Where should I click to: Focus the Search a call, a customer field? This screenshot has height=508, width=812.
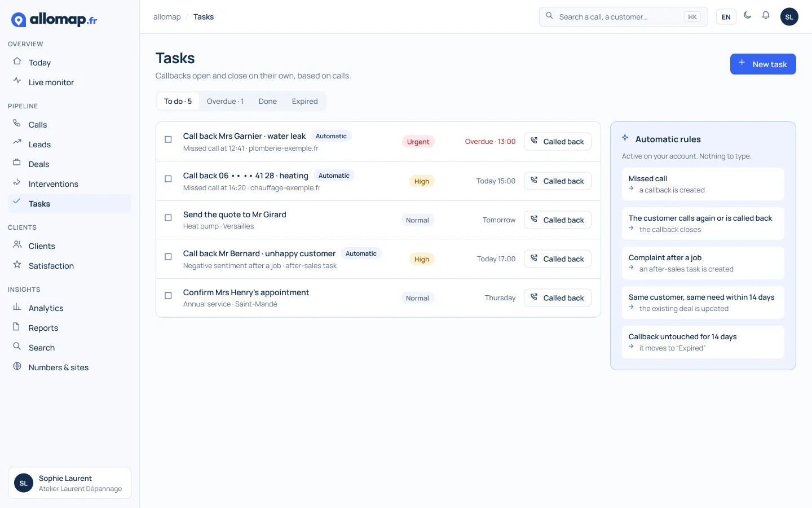click(x=624, y=17)
